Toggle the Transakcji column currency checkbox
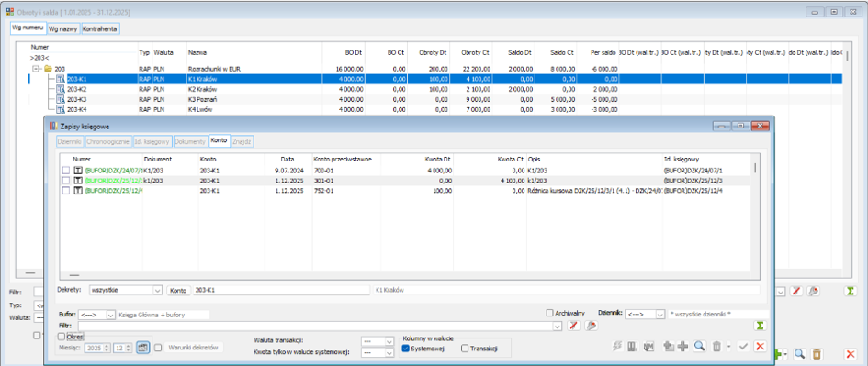Image resolution: width=868 pixels, height=366 pixels. point(465,349)
